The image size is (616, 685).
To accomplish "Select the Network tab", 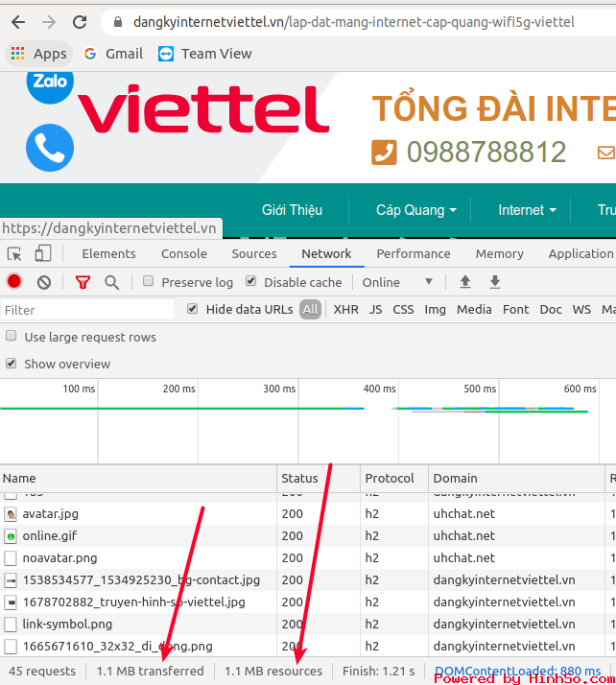I will click(326, 254).
